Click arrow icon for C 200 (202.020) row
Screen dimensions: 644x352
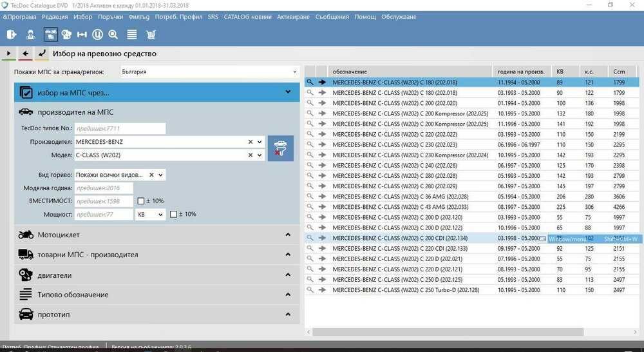(x=323, y=103)
